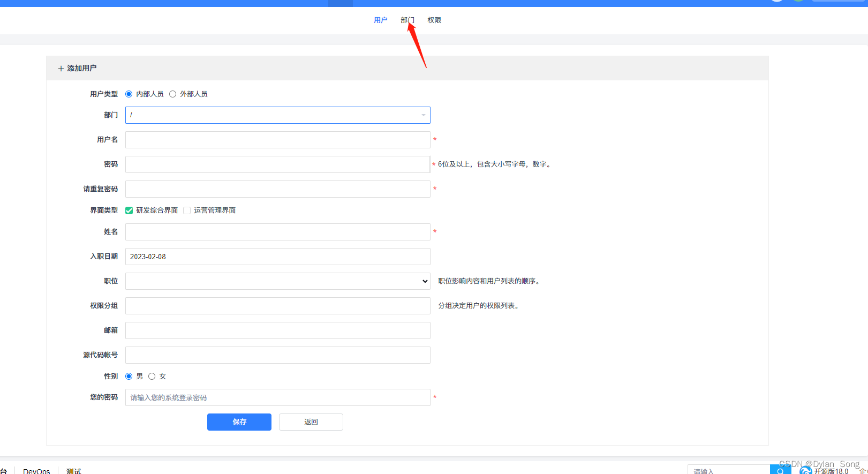Click the 保存 button
The image size is (868, 474).
[239, 422]
